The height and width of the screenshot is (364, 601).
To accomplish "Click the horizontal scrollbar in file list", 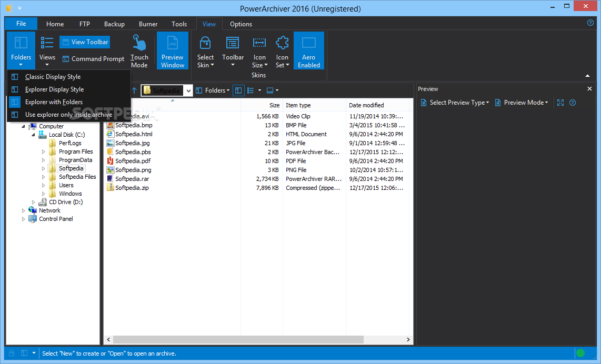I will tap(238, 339).
